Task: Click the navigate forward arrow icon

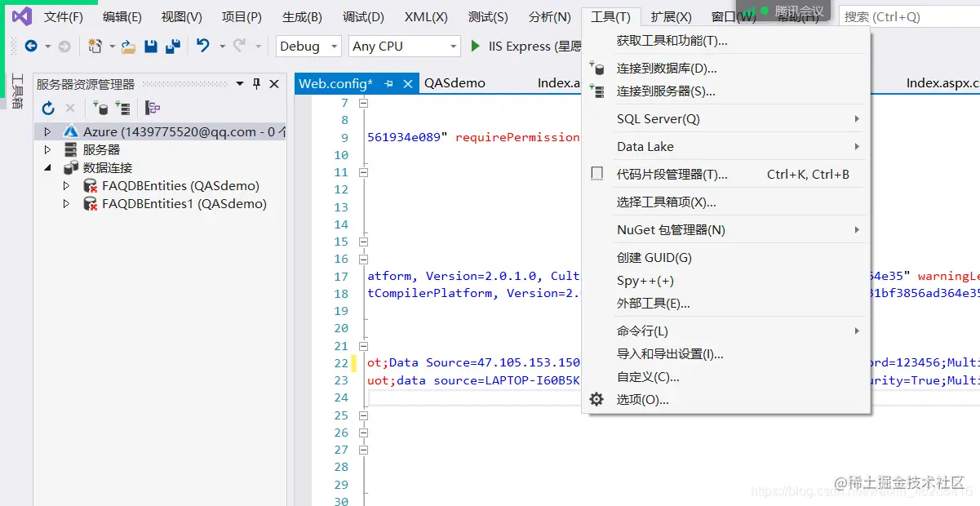Action: pyautogui.click(x=64, y=47)
